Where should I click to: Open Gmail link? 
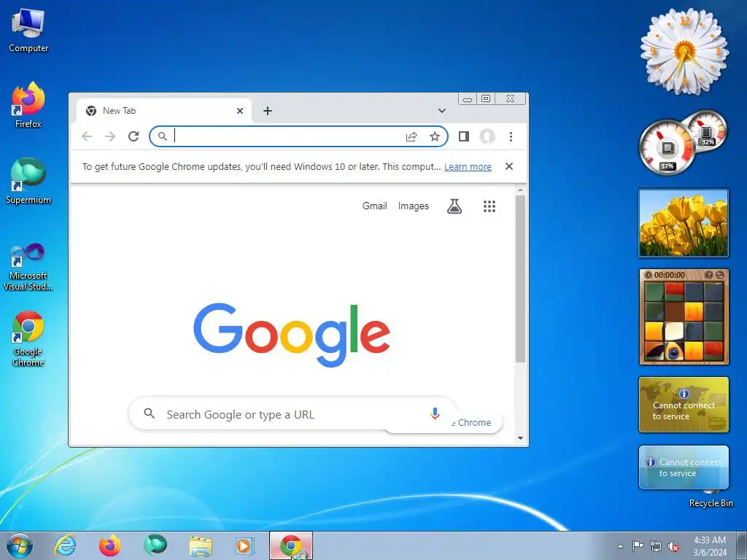pos(374,206)
